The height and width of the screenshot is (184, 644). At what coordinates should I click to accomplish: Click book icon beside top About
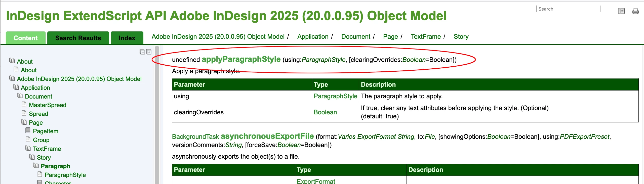click(12, 61)
